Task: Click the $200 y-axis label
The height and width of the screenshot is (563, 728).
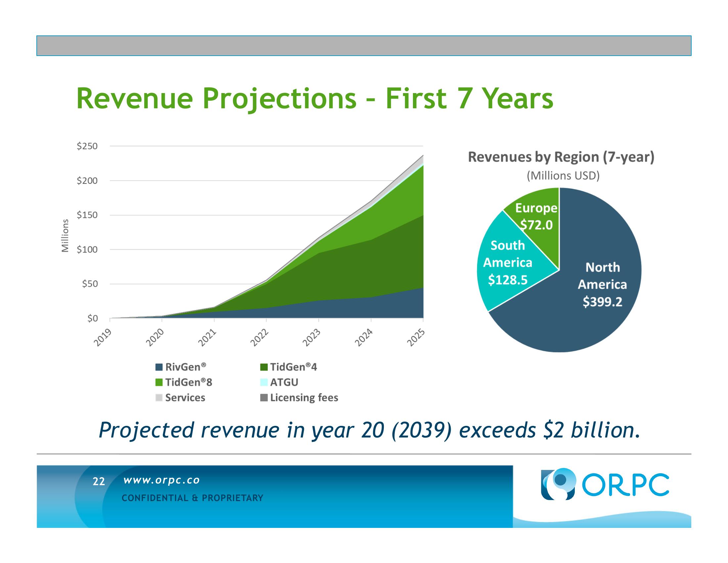Action: click(x=87, y=181)
